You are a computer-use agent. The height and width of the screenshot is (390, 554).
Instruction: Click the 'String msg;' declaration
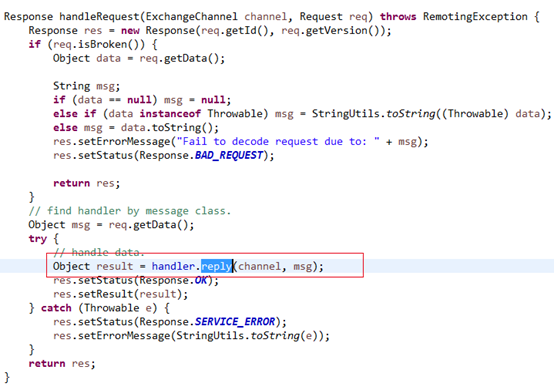click(x=87, y=86)
